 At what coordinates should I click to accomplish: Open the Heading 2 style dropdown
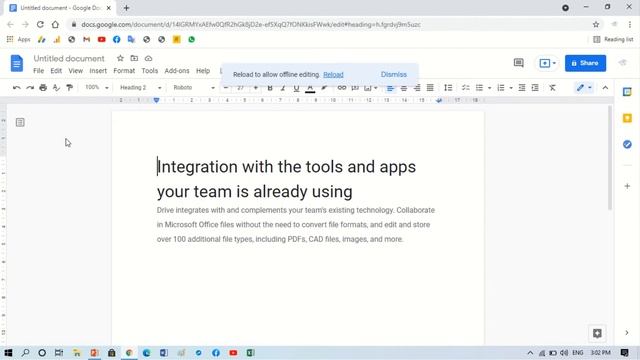coord(140,88)
